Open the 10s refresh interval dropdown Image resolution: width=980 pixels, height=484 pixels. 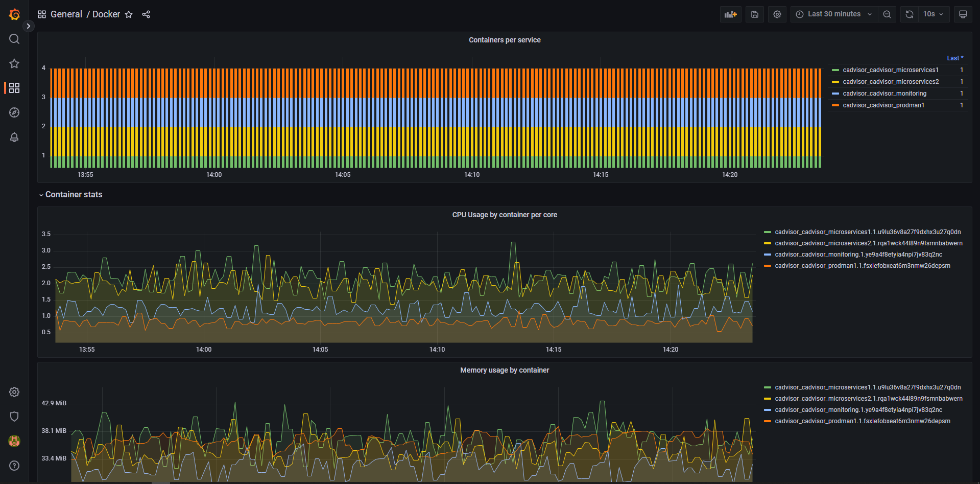point(934,14)
